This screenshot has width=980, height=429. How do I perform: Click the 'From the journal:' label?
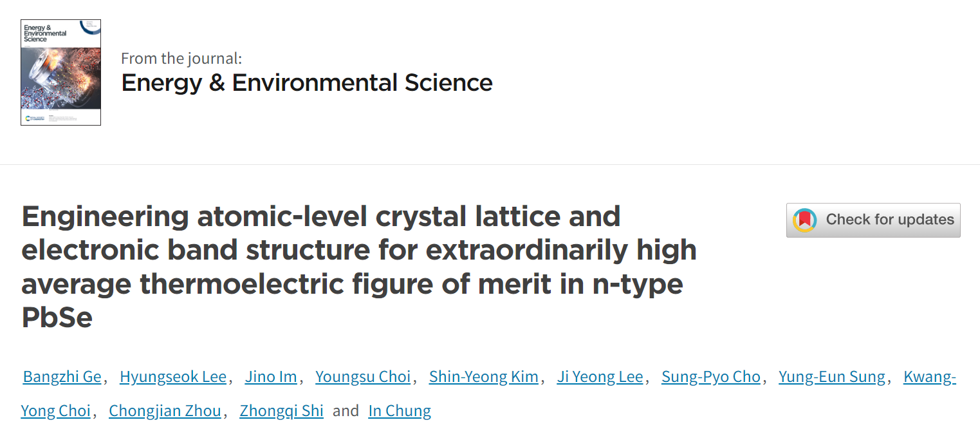(181, 59)
